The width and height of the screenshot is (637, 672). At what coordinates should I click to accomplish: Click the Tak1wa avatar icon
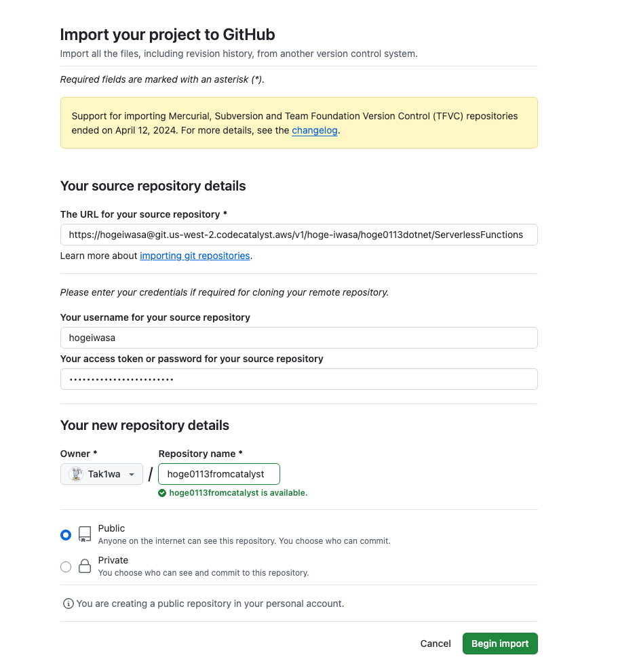[x=77, y=474]
